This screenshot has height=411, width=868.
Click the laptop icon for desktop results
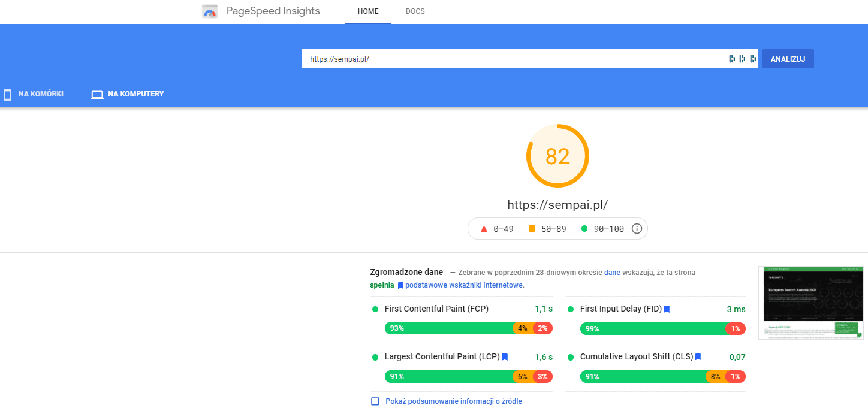click(97, 95)
